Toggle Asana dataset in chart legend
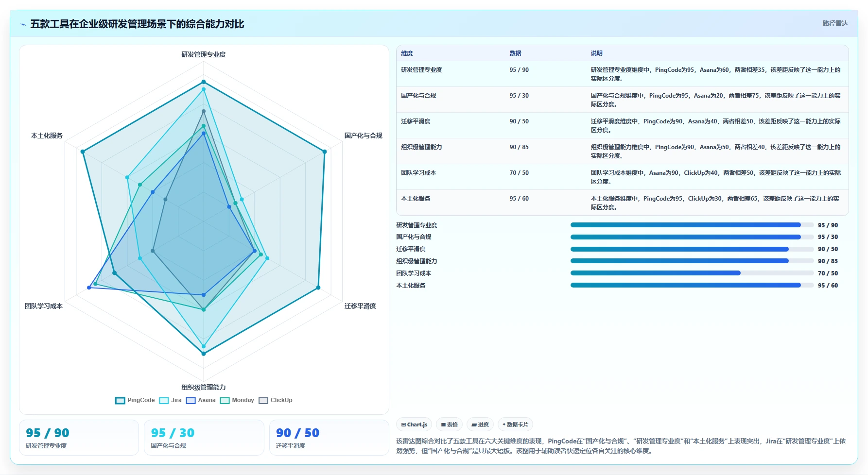The width and height of the screenshot is (868, 475). tap(201, 400)
